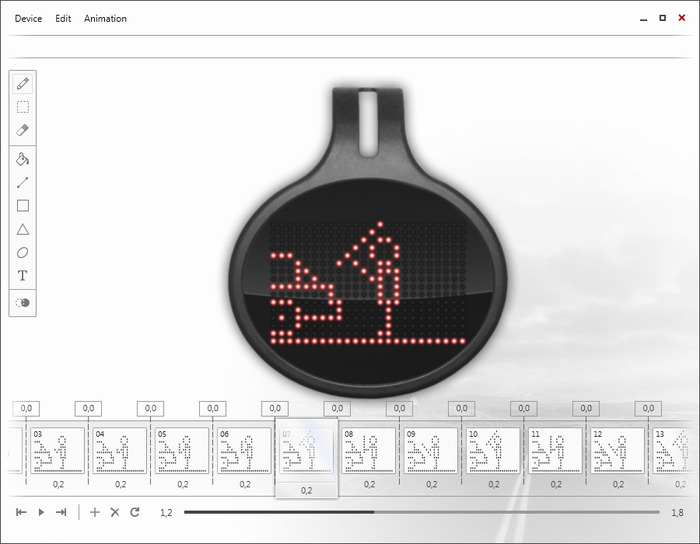Image resolution: width=700 pixels, height=544 pixels.
Task: Play the animation
Action: coord(41,512)
